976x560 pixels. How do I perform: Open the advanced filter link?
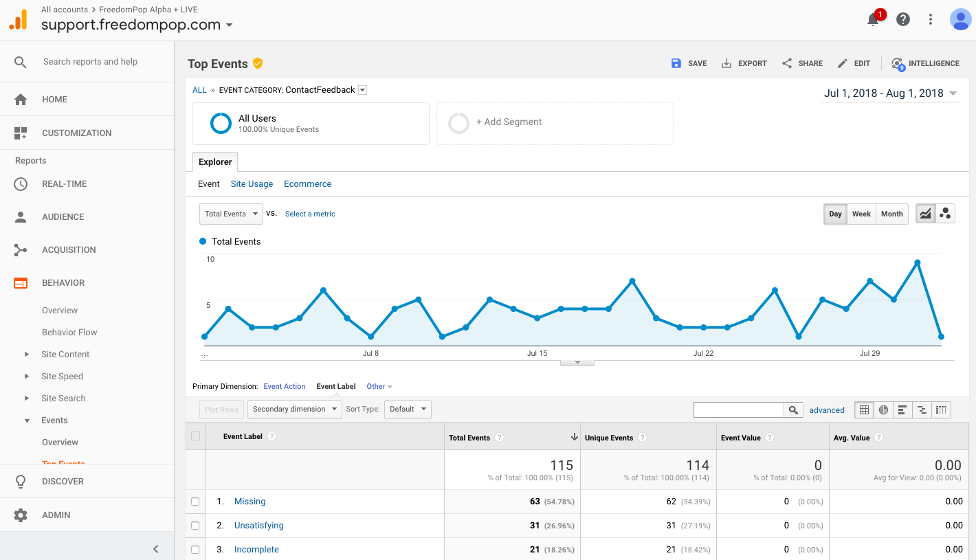click(827, 410)
